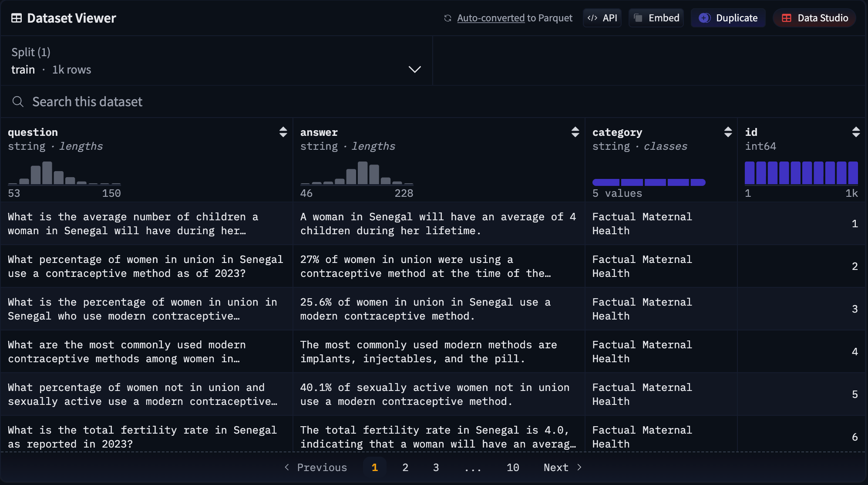This screenshot has height=485, width=868.
Task: Click the Dataset Viewer table icon
Action: click(17, 18)
